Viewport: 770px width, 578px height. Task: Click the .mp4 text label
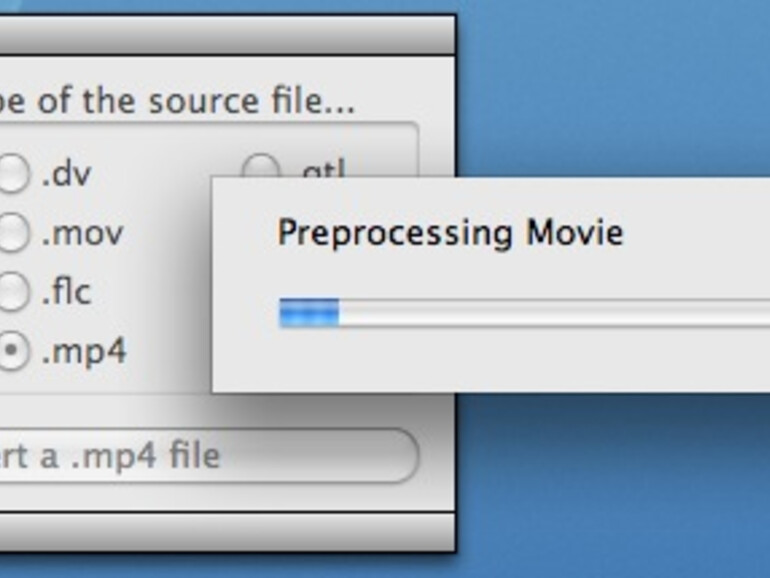point(83,352)
